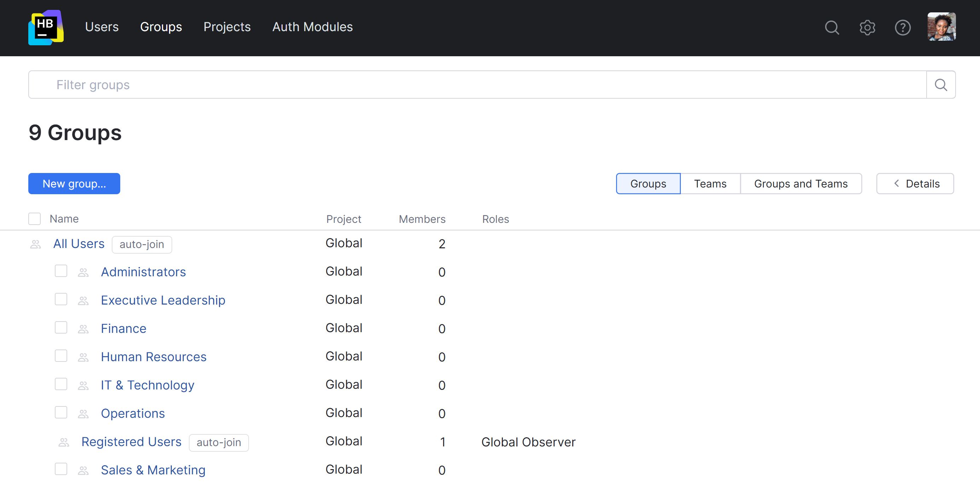Check the IT & Technology row checkbox
This screenshot has width=980, height=497.
(x=61, y=385)
